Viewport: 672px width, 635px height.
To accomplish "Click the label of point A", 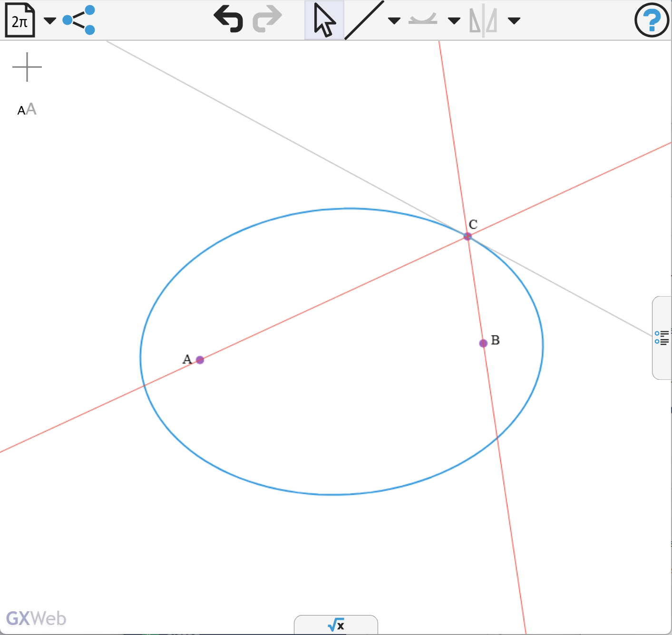I will (187, 359).
